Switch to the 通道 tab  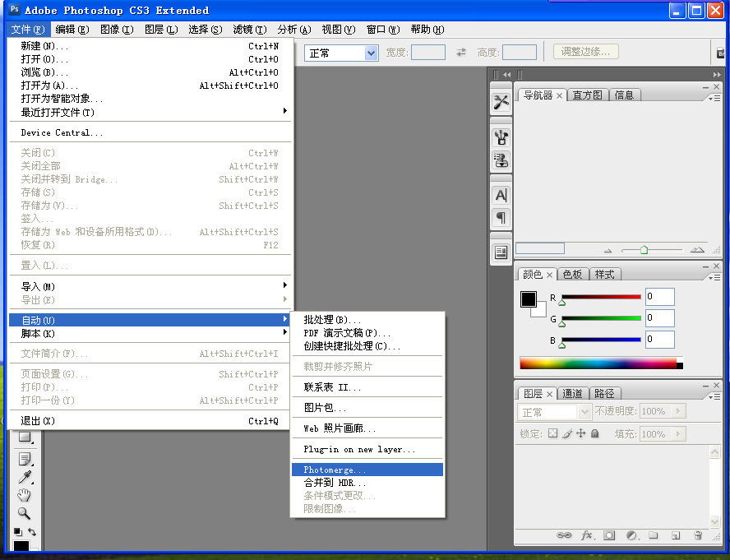point(572,394)
